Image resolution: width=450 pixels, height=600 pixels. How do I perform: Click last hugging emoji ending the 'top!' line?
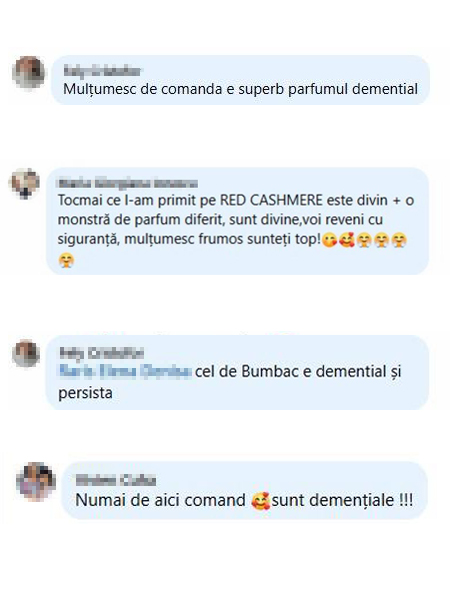tap(399, 240)
